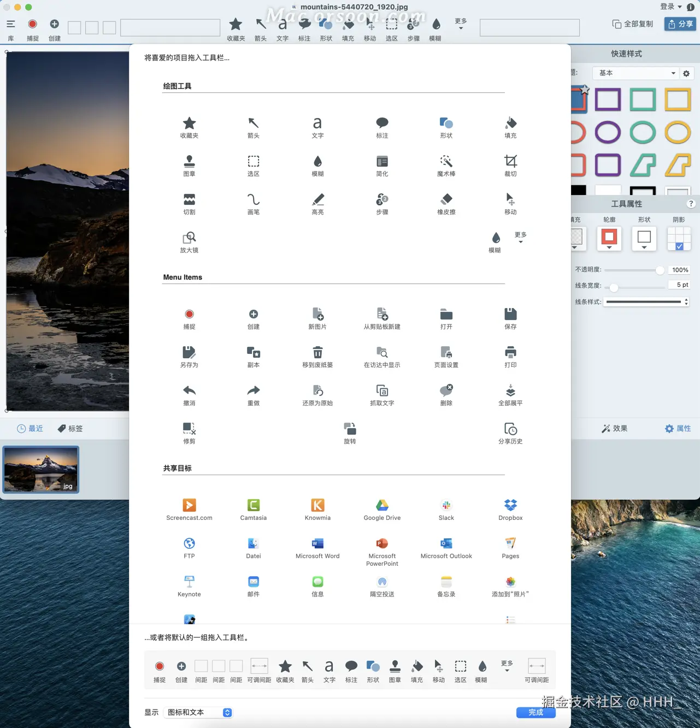Select the Highlighter (高亮) tool icon
This screenshot has height=728, width=700.
[317, 200]
